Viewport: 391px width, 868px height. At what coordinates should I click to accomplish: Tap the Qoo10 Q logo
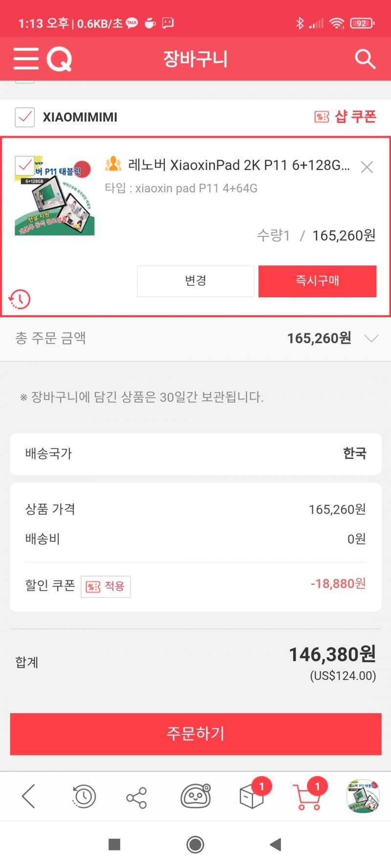coord(59,59)
